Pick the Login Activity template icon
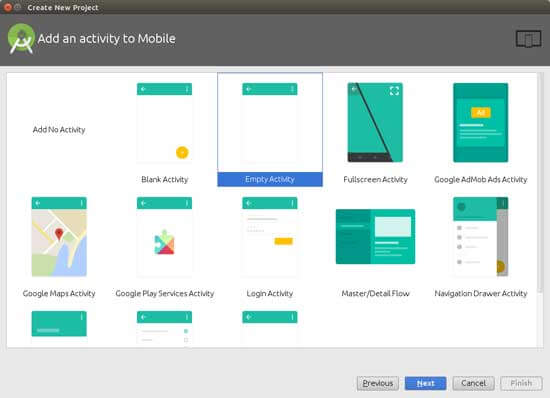Viewport: 550px width, 398px height. coord(270,237)
